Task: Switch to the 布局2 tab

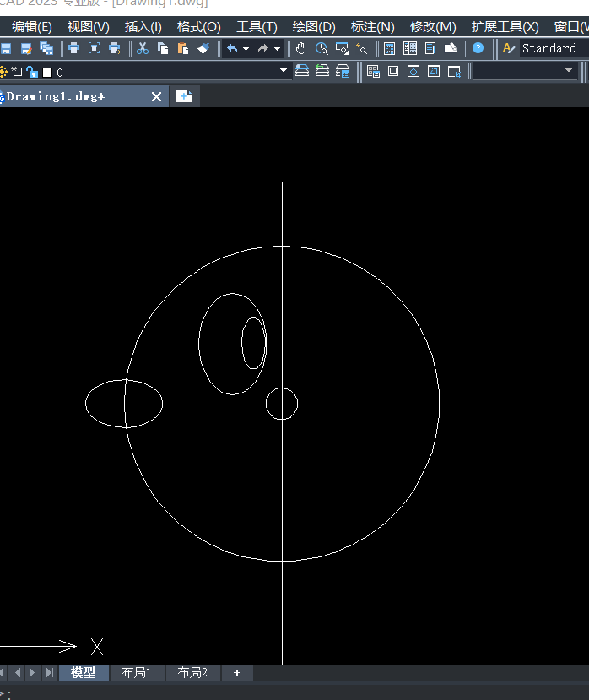Action: 192,672
